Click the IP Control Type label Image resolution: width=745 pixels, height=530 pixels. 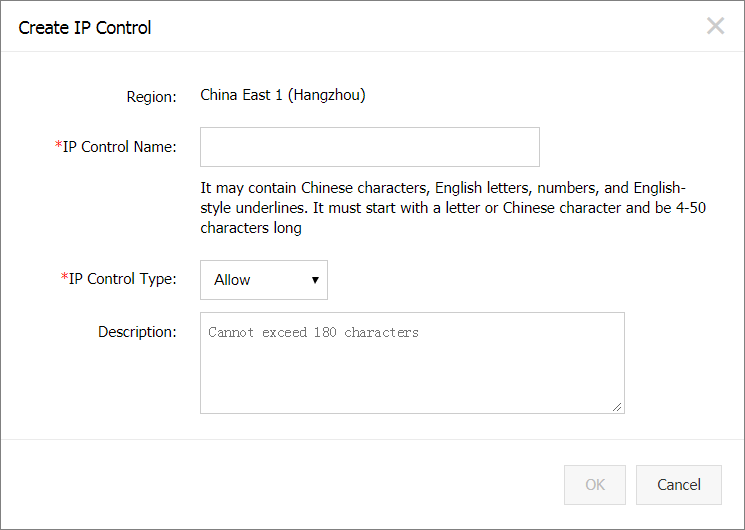point(123,279)
